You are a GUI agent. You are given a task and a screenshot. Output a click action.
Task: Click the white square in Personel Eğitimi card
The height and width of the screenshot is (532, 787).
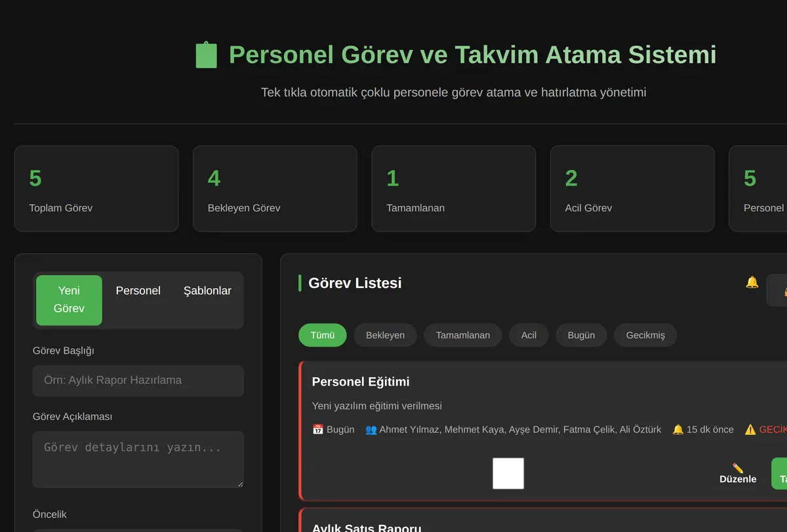[x=508, y=474]
